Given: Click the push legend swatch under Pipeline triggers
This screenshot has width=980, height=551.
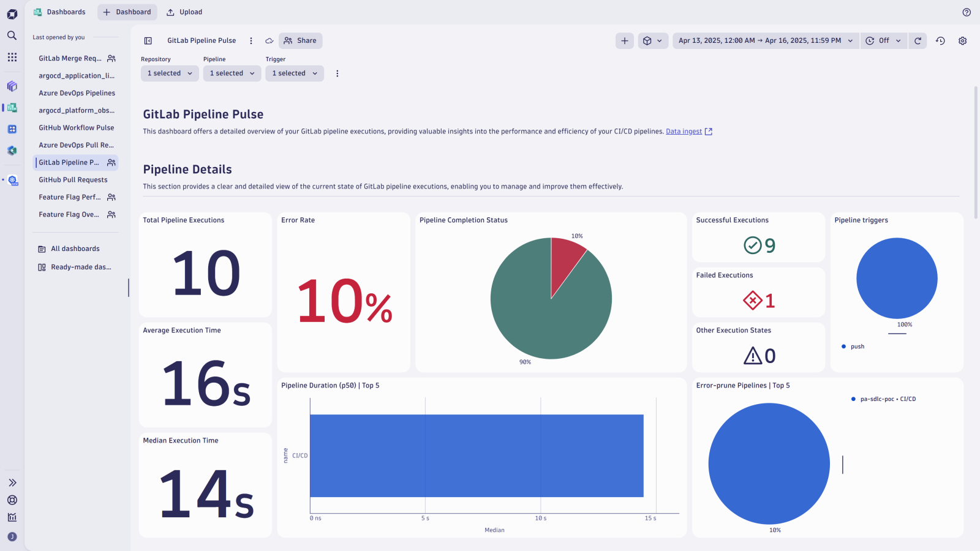Looking at the screenshot, I should pos(843,346).
